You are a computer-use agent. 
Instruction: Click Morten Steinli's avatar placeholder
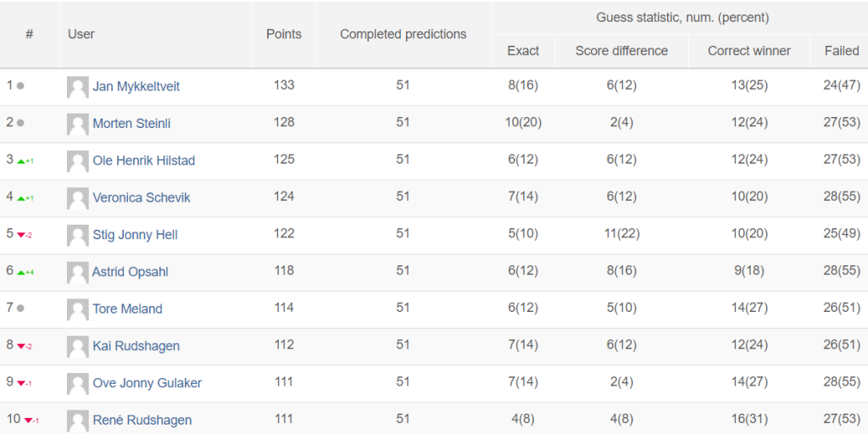coord(77,124)
